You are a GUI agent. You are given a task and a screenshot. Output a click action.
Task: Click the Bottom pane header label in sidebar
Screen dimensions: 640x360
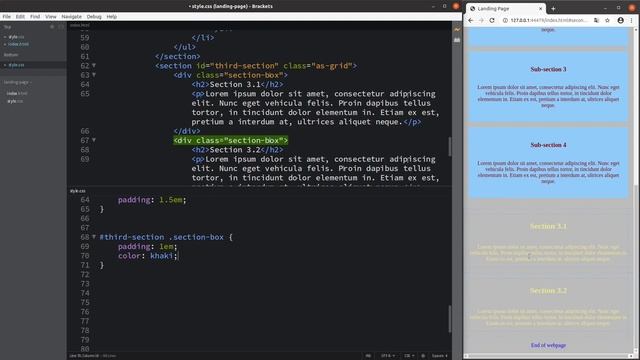(x=11, y=55)
